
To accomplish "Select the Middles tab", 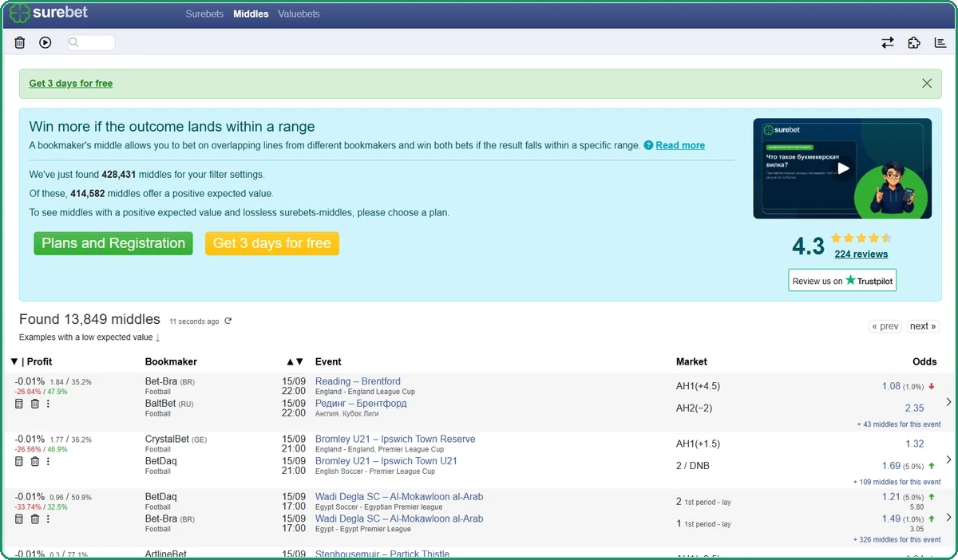I will point(251,14).
